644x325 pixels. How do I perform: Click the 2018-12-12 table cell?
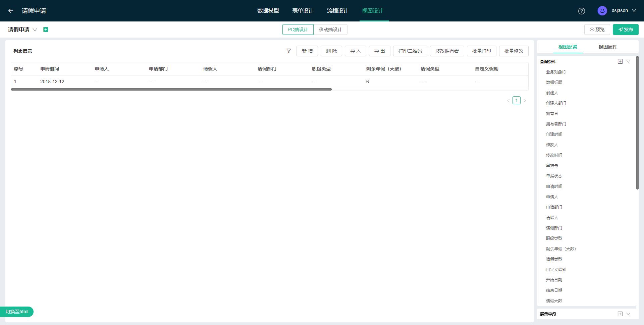[x=52, y=82]
